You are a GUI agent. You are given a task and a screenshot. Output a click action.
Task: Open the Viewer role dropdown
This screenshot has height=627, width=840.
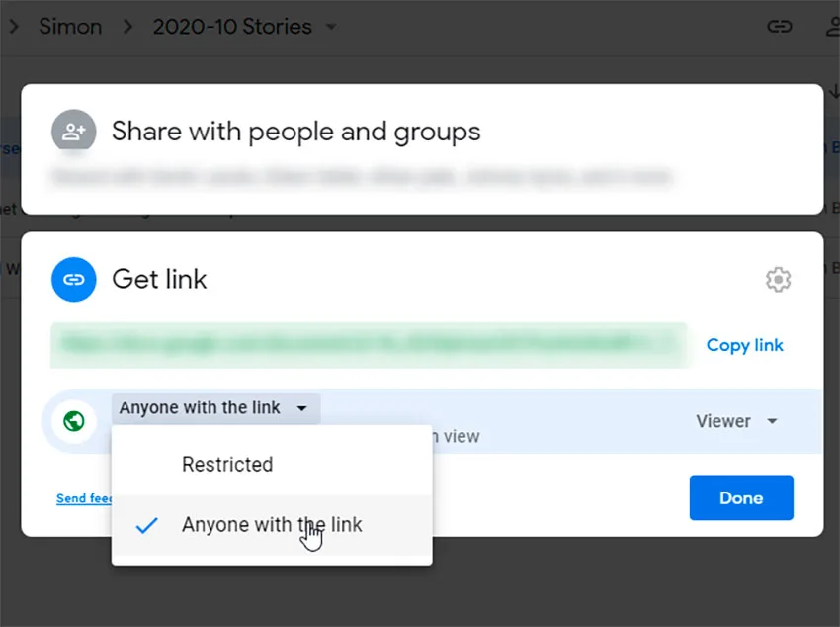pos(737,421)
